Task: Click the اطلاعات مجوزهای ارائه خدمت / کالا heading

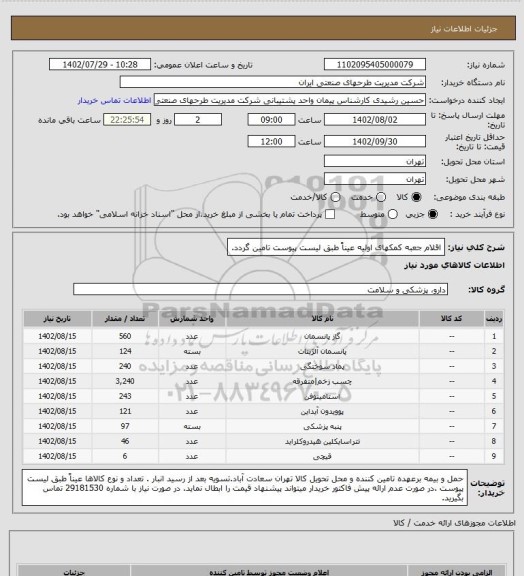Action: click(454, 523)
